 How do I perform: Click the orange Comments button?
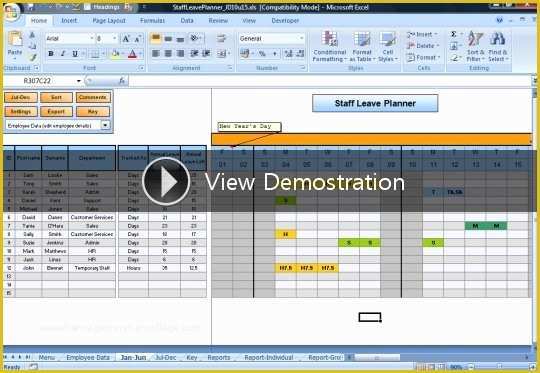(92, 97)
